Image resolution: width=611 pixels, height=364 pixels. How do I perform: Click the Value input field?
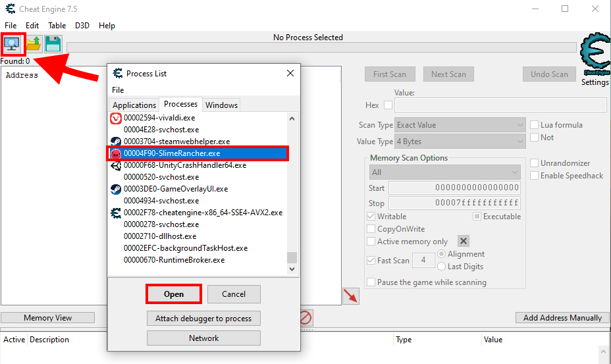click(x=500, y=105)
